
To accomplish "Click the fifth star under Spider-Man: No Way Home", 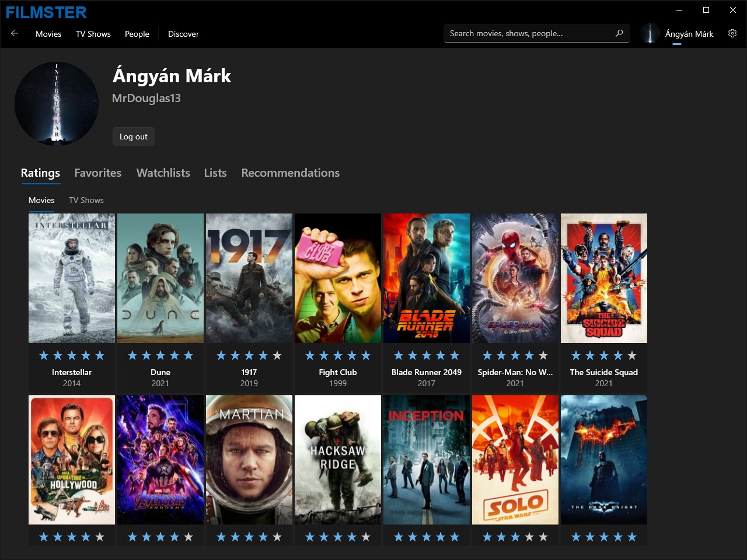I will point(543,355).
